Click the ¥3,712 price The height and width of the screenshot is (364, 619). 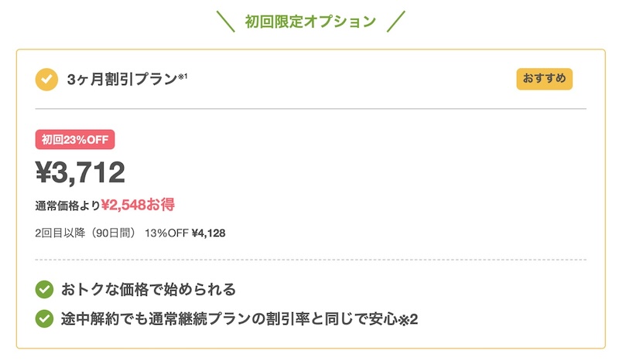pos(80,172)
